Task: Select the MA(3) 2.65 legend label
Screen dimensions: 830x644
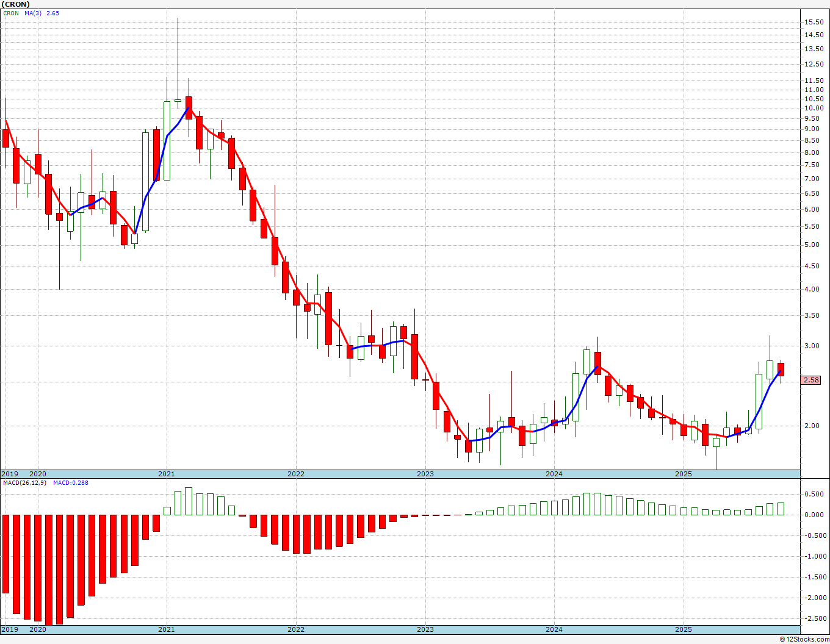Action: pos(42,13)
